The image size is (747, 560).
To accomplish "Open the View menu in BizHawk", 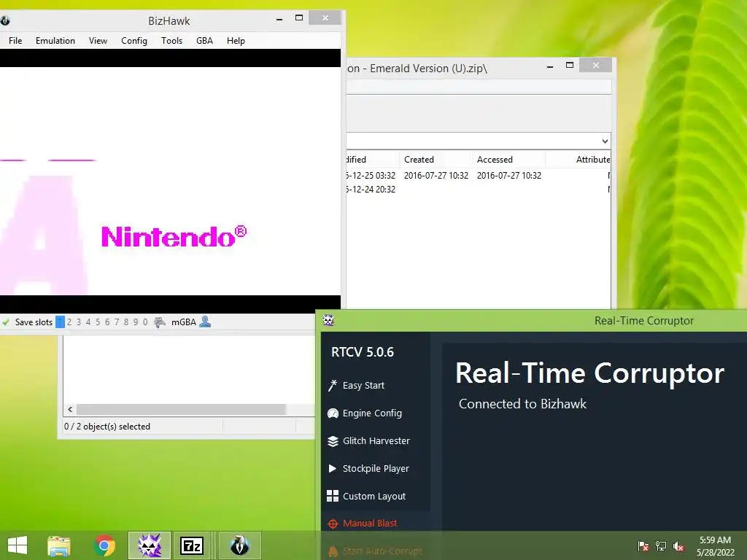I will pos(98,41).
